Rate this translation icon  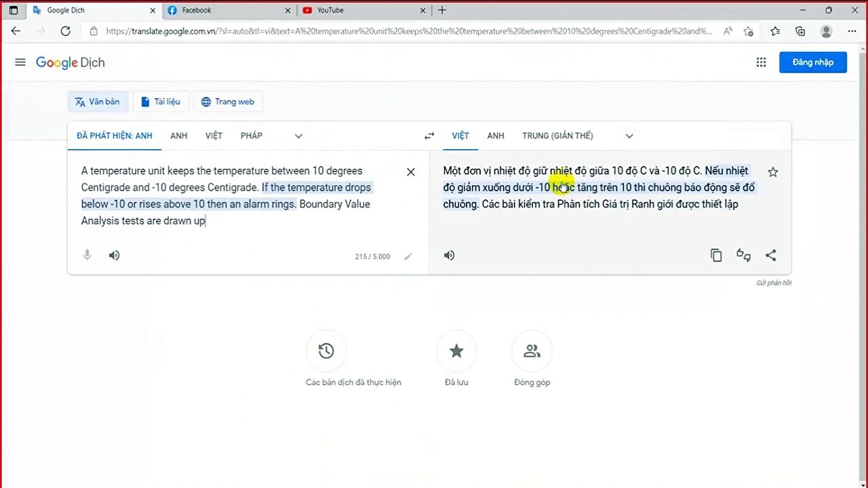[x=743, y=256]
